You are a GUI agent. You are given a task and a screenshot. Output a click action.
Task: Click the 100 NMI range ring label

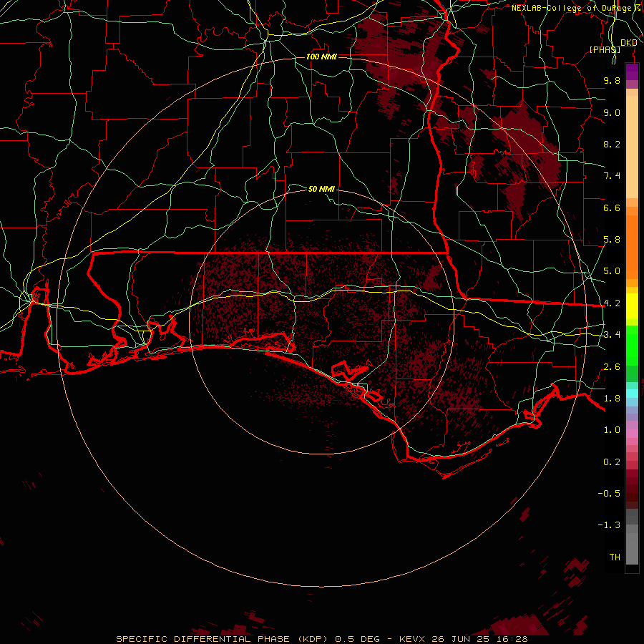click(x=321, y=57)
